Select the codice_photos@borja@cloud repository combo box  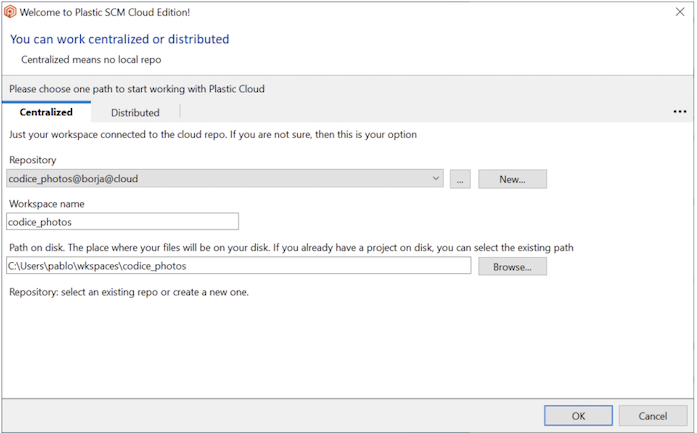point(218,179)
